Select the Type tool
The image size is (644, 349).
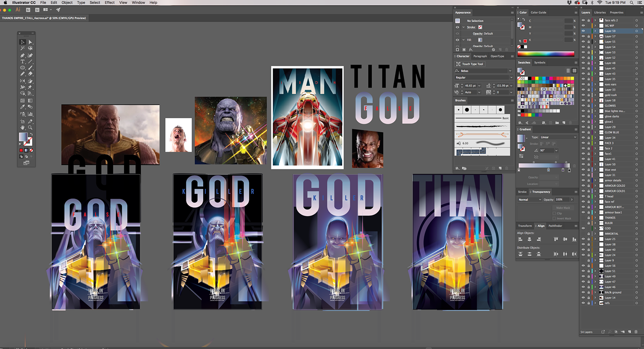point(22,60)
